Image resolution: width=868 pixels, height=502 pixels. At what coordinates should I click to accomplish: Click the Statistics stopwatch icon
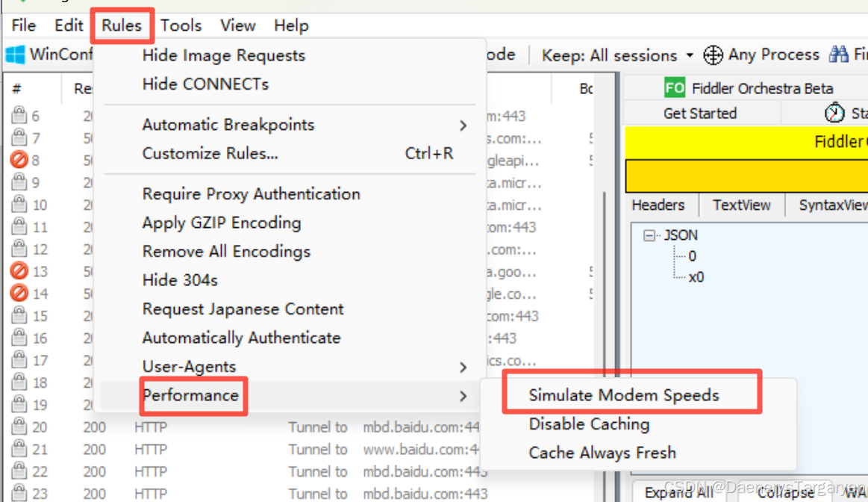834,113
